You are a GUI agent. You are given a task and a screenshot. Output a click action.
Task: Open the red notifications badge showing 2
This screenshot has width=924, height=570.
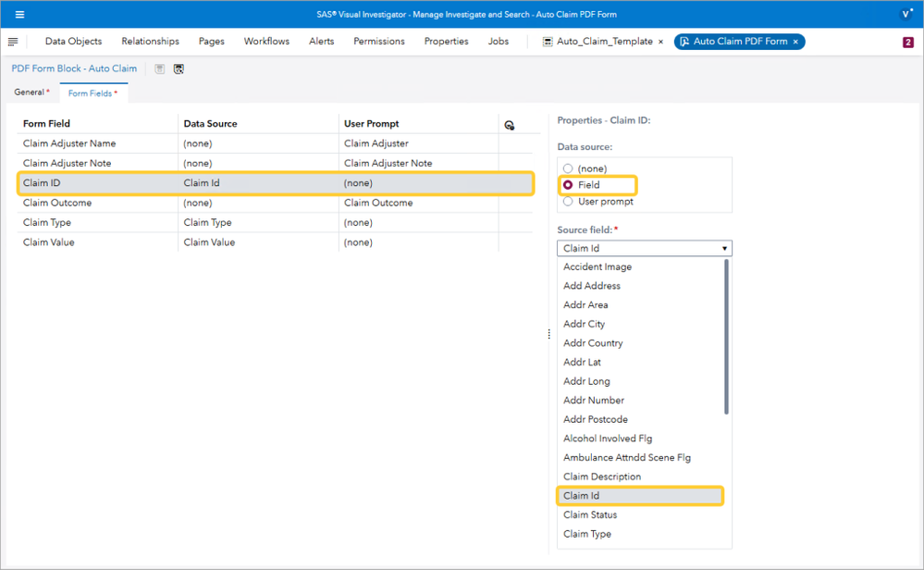[x=907, y=42]
